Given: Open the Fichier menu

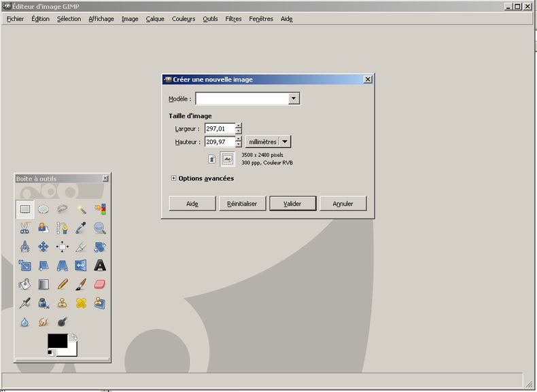Looking at the screenshot, I should click(16, 19).
